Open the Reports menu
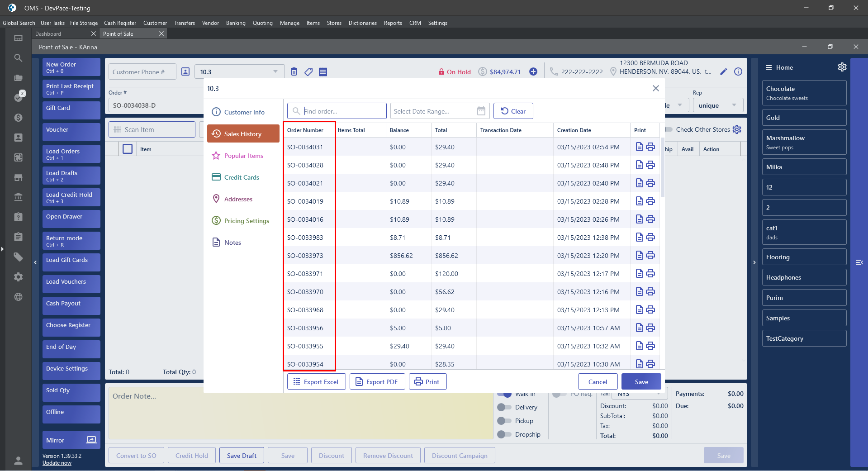The width and height of the screenshot is (868, 471). [393, 23]
